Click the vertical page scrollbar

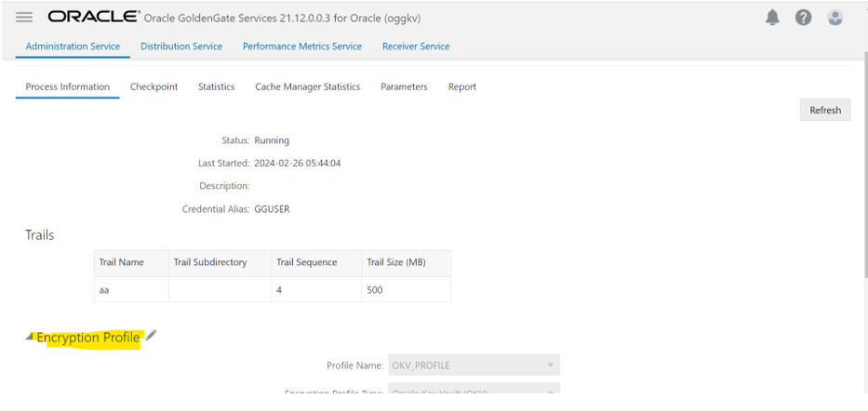click(x=864, y=163)
